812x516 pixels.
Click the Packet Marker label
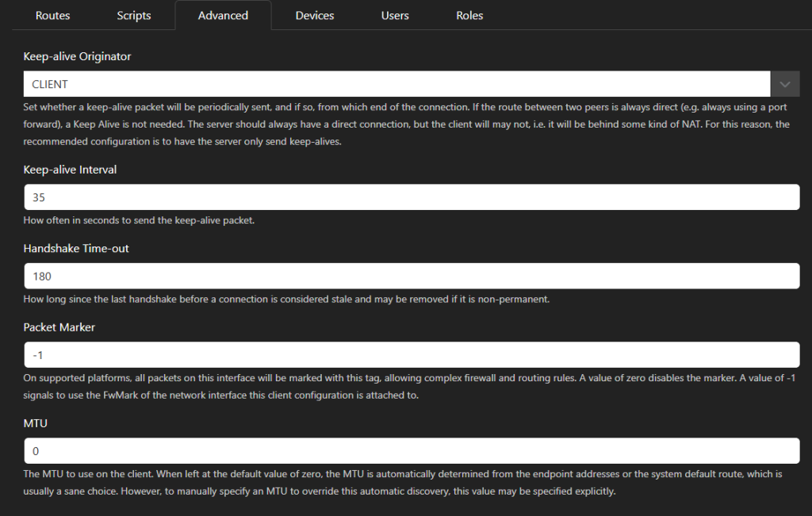point(59,327)
